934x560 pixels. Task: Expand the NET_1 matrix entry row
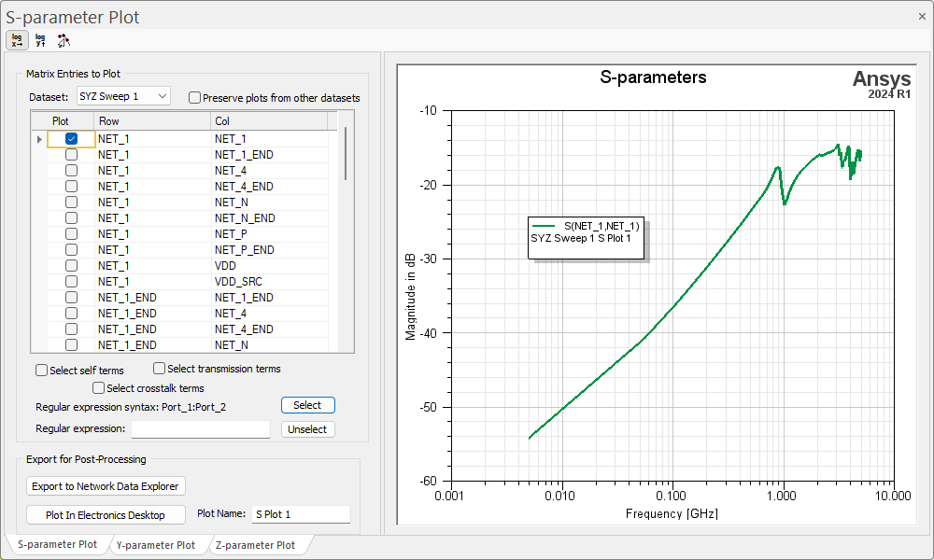[39, 138]
